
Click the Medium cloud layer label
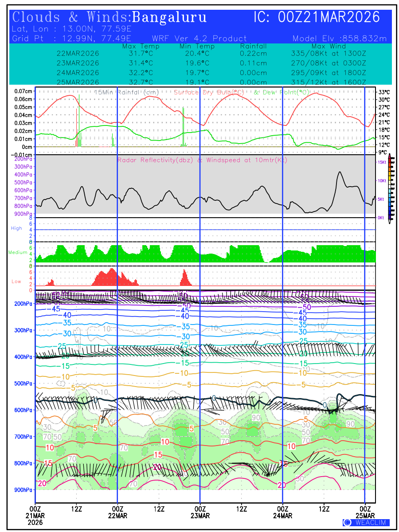coord(18,253)
